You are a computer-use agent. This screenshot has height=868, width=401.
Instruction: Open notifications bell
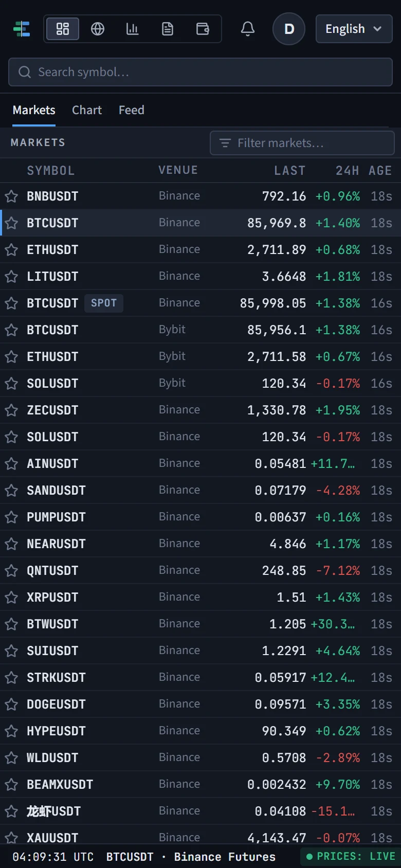click(x=248, y=29)
